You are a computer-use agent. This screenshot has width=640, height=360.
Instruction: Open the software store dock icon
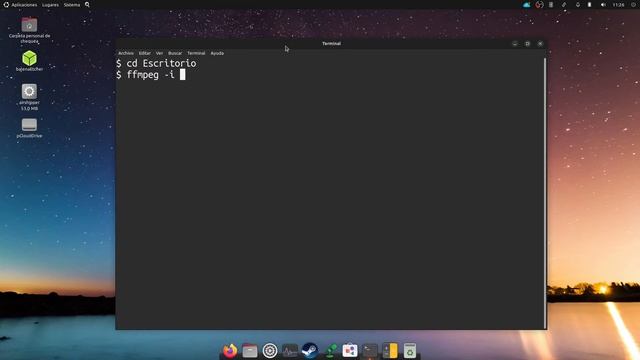pyautogui.click(x=350, y=351)
